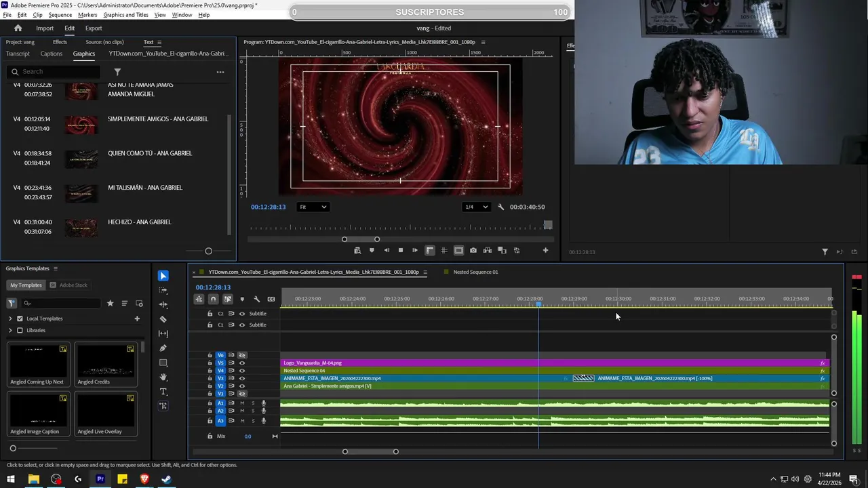This screenshot has height=488, width=868.
Task: Select the Hand tool
Action: pyautogui.click(x=163, y=377)
